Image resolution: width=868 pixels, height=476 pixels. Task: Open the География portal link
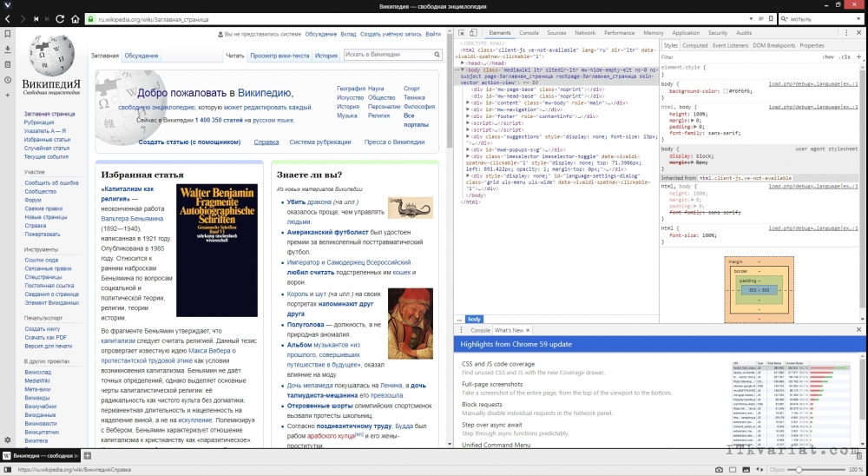351,88
